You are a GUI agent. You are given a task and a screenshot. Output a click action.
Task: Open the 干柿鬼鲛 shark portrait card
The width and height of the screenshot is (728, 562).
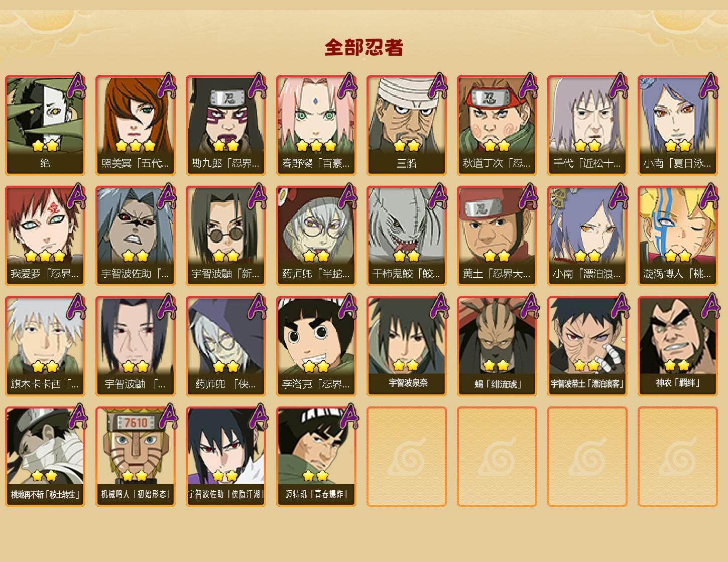(x=407, y=235)
